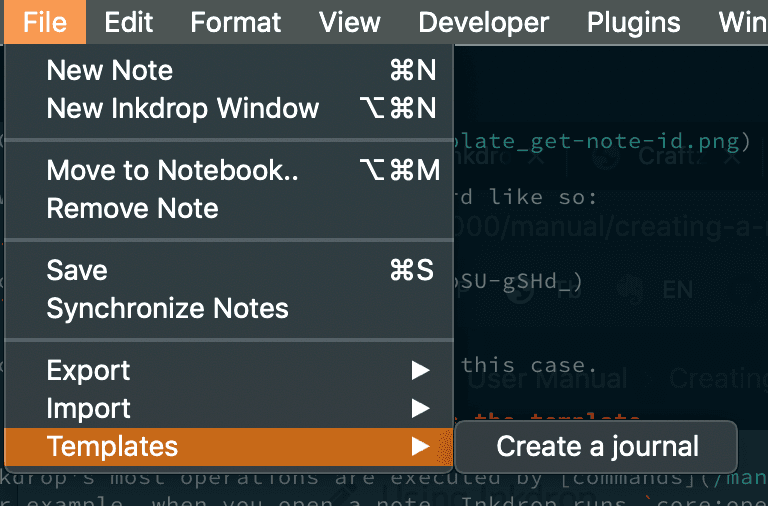Click Remove Note menu entry

(132, 209)
